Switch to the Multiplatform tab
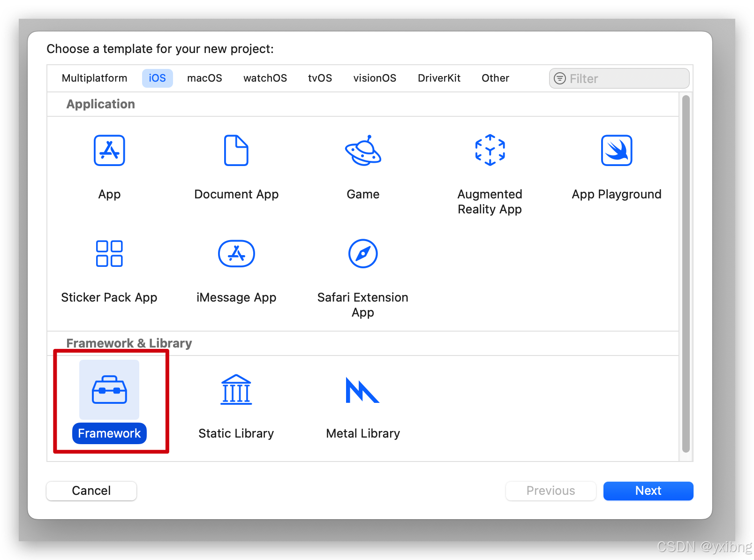This screenshot has height=560, width=754. [x=94, y=78]
